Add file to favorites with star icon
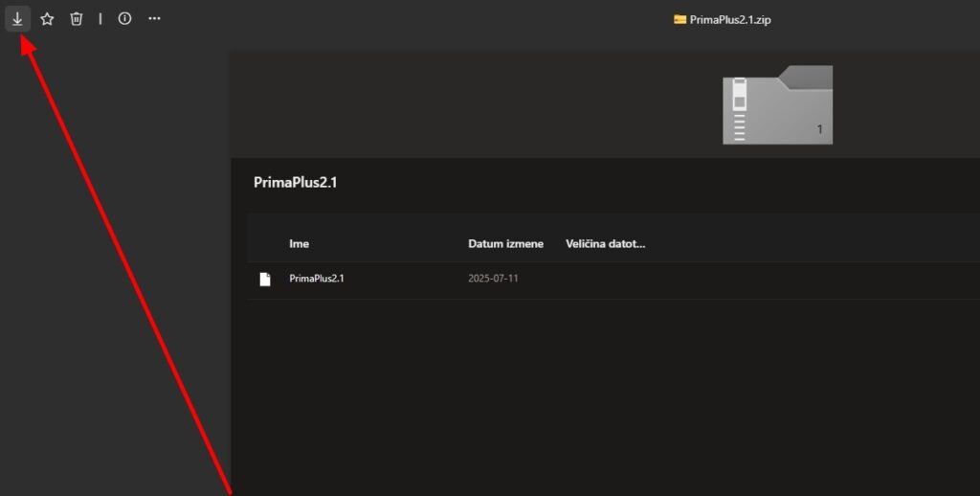 tap(47, 19)
